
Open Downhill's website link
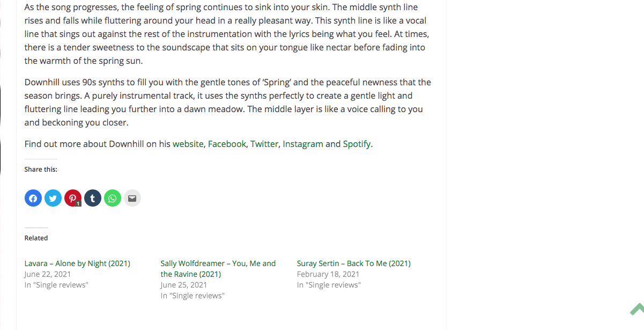tap(188, 144)
